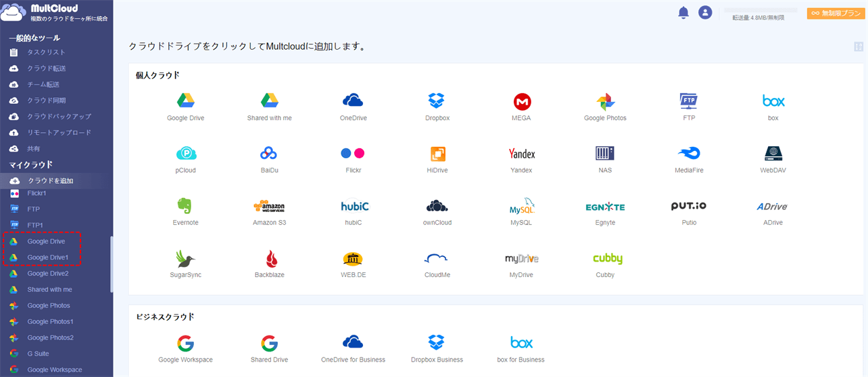Add WEB.DE cloud
Screen dimensions: 868x377
[x=353, y=264]
